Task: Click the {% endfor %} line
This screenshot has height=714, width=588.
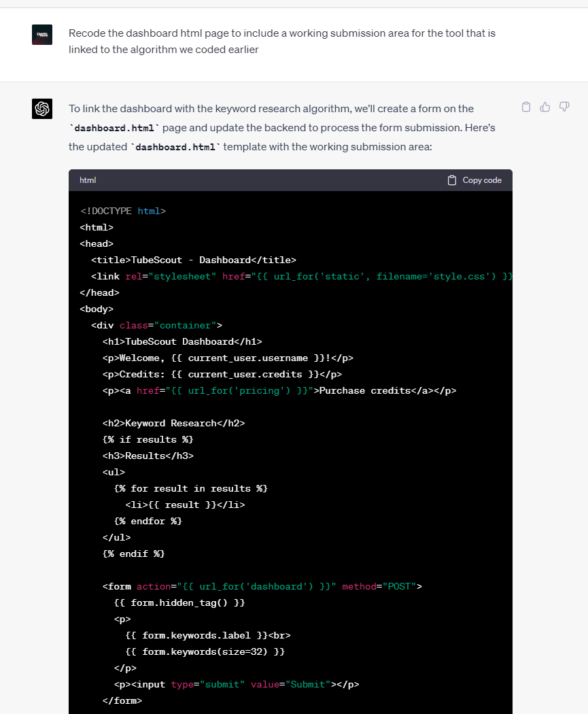Action: [148, 522]
